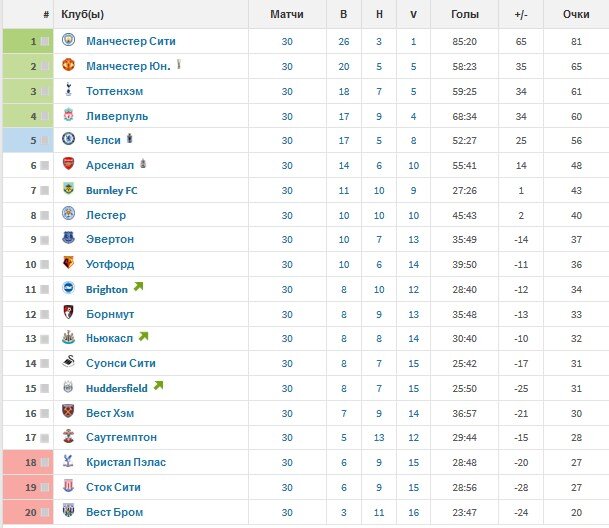Viewport: 609px width, 528px height.
Task: Click Huddersfield's matches played value 30
Action: (x=287, y=389)
